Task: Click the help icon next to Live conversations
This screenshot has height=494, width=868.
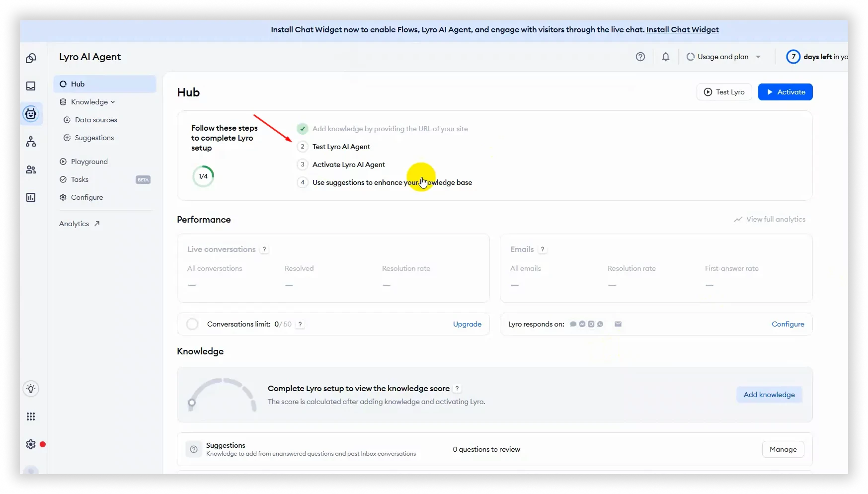Action: (x=264, y=249)
